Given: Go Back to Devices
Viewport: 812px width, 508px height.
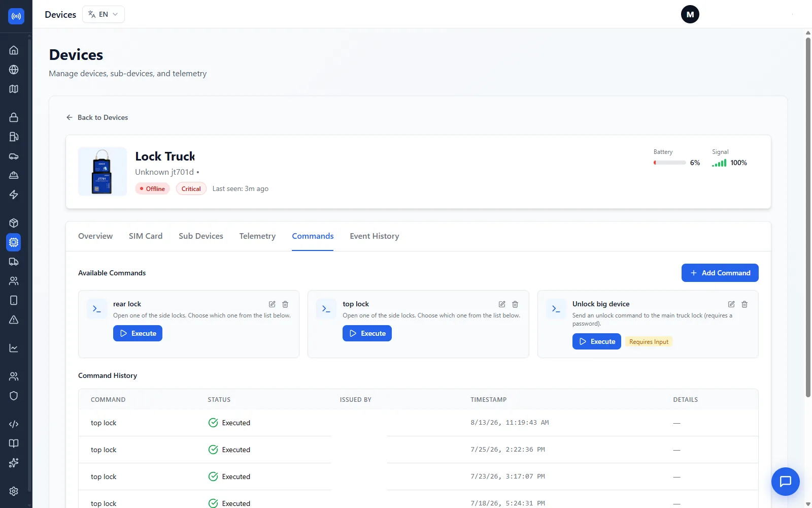Looking at the screenshot, I should [x=97, y=117].
